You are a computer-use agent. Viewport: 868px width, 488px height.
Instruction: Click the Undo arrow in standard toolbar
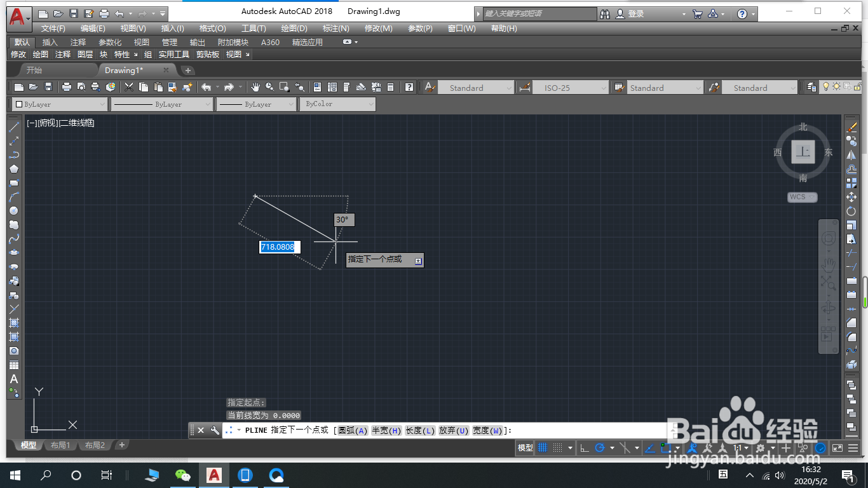[x=207, y=87]
